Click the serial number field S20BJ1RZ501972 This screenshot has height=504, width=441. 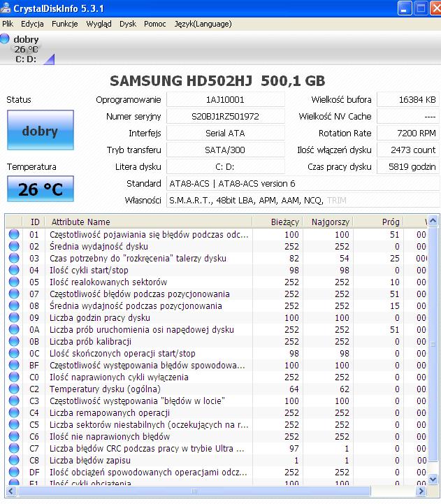coord(225,116)
